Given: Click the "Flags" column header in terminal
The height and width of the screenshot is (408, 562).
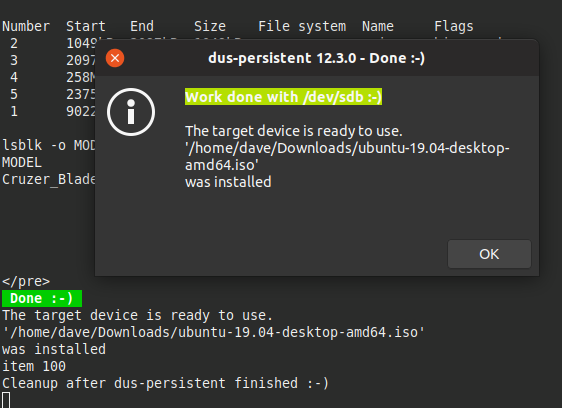Looking at the screenshot, I should click(454, 26).
